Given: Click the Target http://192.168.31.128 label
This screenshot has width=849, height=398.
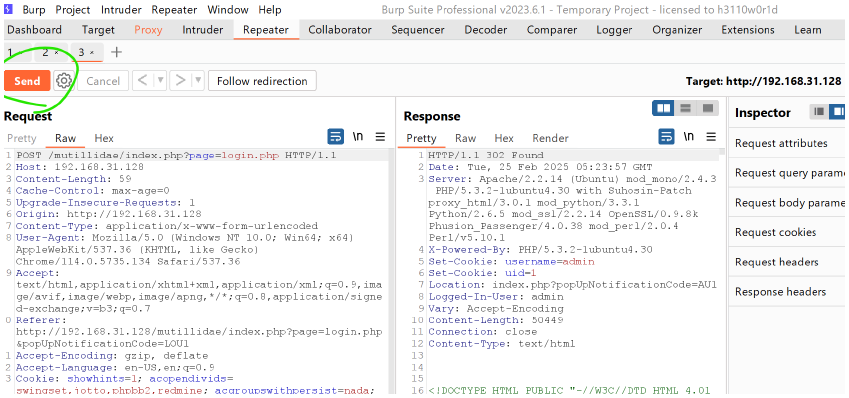Looking at the screenshot, I should pos(763,81).
